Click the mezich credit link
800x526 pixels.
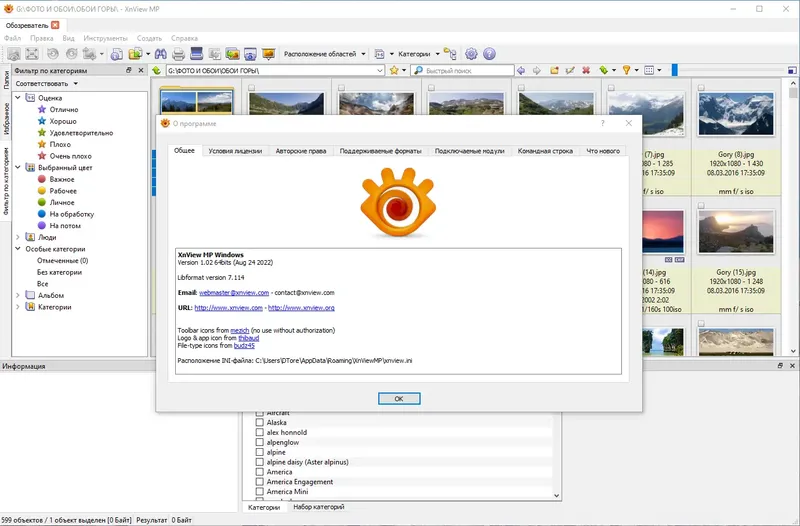coord(240,331)
